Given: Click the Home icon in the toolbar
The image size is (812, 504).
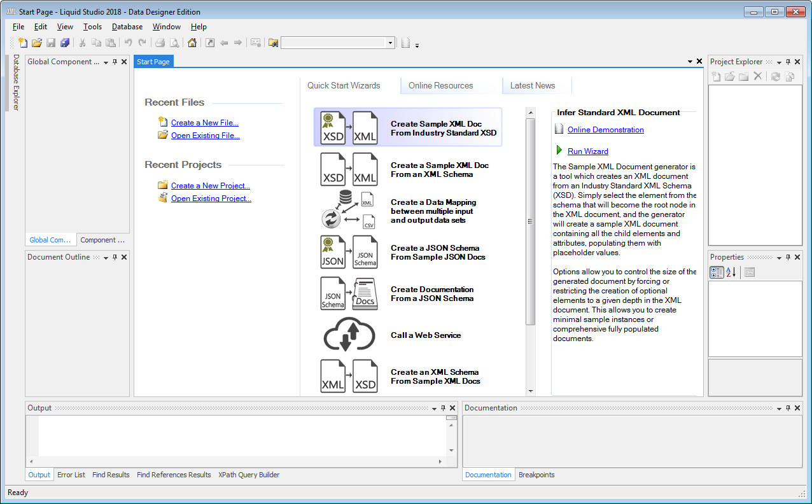Looking at the screenshot, I should [x=192, y=43].
